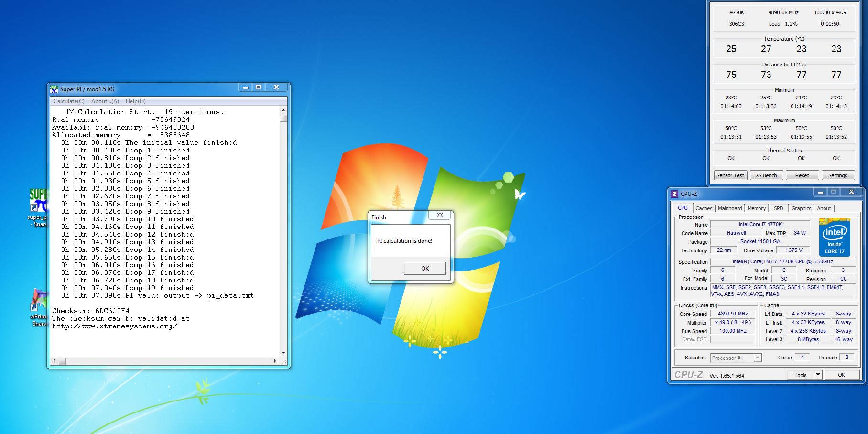Minimize the Super PI window
The image size is (868, 434).
coord(246,87)
